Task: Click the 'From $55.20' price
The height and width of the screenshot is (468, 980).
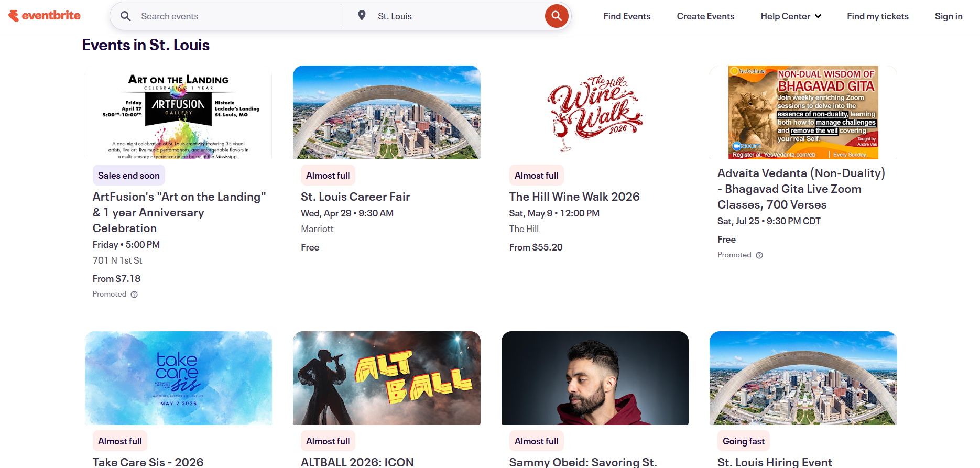Action: 536,247
